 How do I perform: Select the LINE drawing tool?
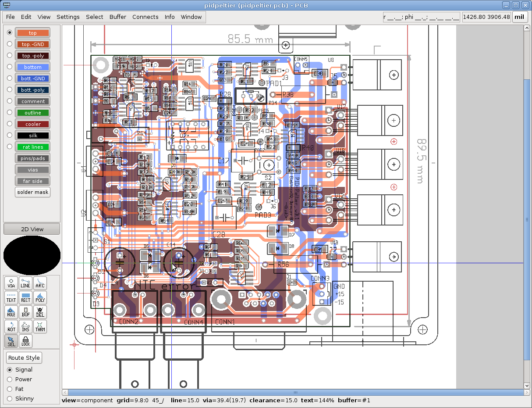pos(25,283)
